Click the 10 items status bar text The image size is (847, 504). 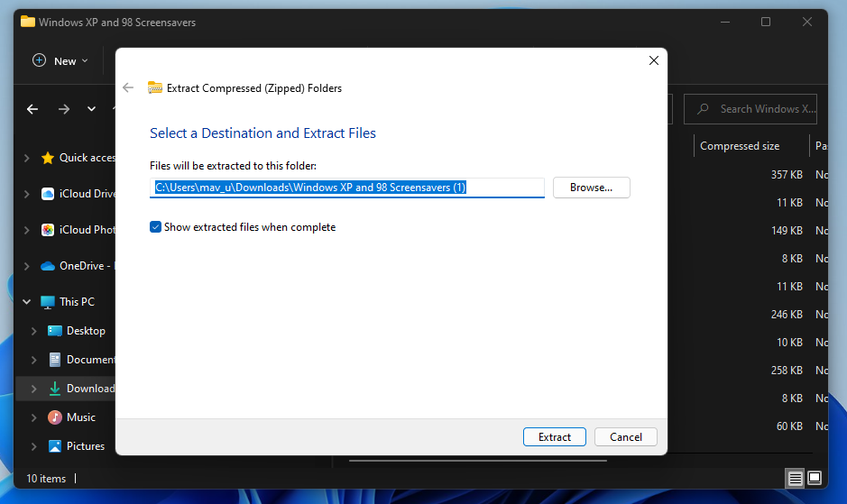46,479
